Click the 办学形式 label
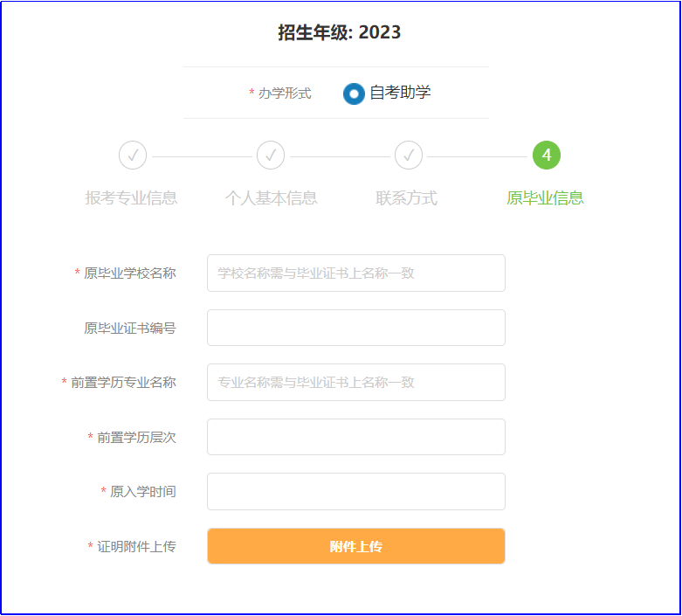Image resolution: width=682 pixels, height=616 pixels. [x=285, y=93]
